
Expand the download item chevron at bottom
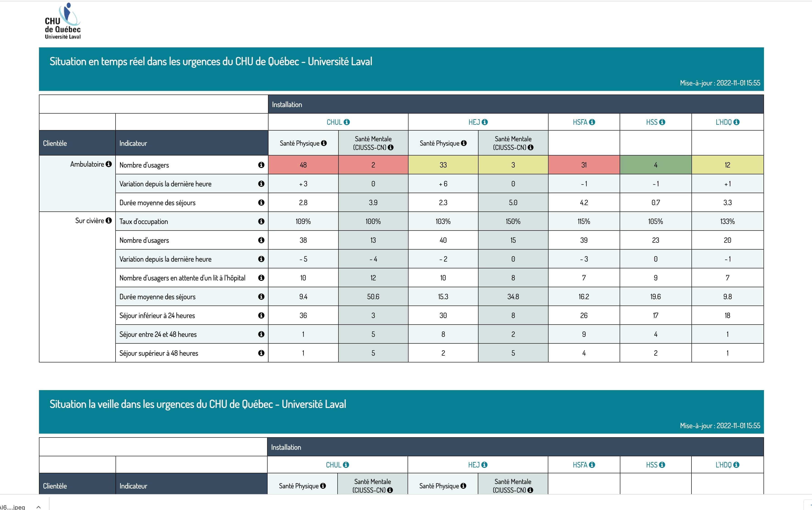coord(39,507)
